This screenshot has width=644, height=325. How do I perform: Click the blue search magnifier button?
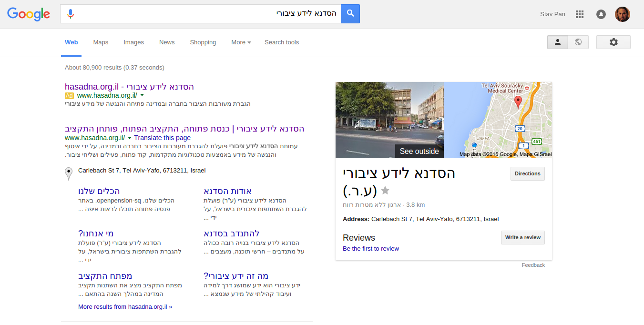tap(350, 14)
